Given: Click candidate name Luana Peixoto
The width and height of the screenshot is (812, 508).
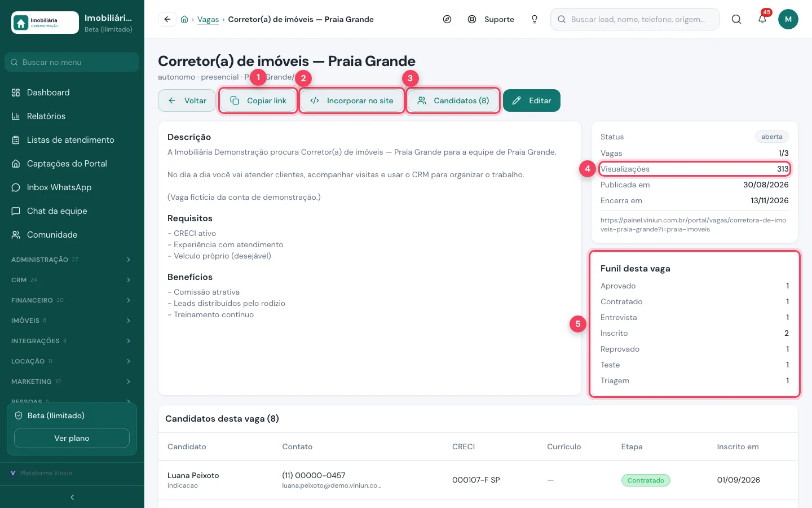Looking at the screenshot, I should coord(193,475).
